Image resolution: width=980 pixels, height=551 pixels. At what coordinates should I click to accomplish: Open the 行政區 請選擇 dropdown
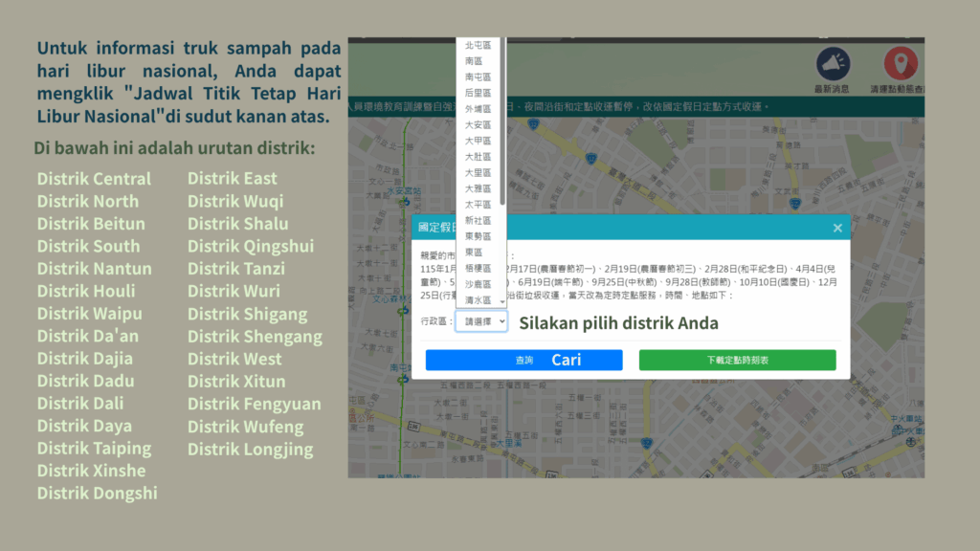point(481,321)
